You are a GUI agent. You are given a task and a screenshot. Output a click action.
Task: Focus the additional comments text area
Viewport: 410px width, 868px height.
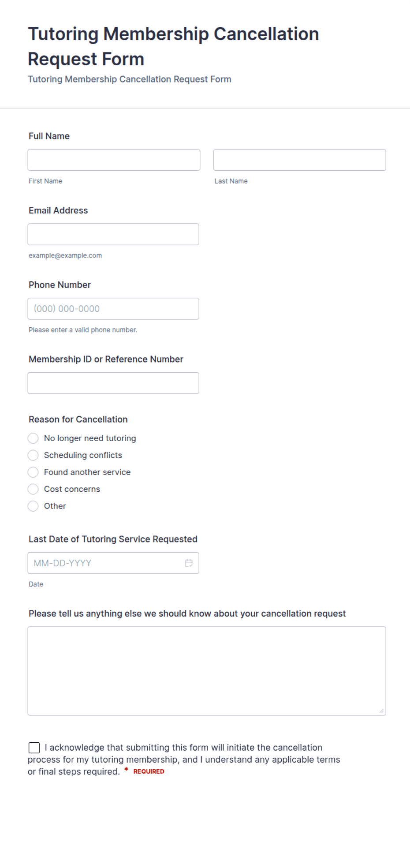(207, 671)
